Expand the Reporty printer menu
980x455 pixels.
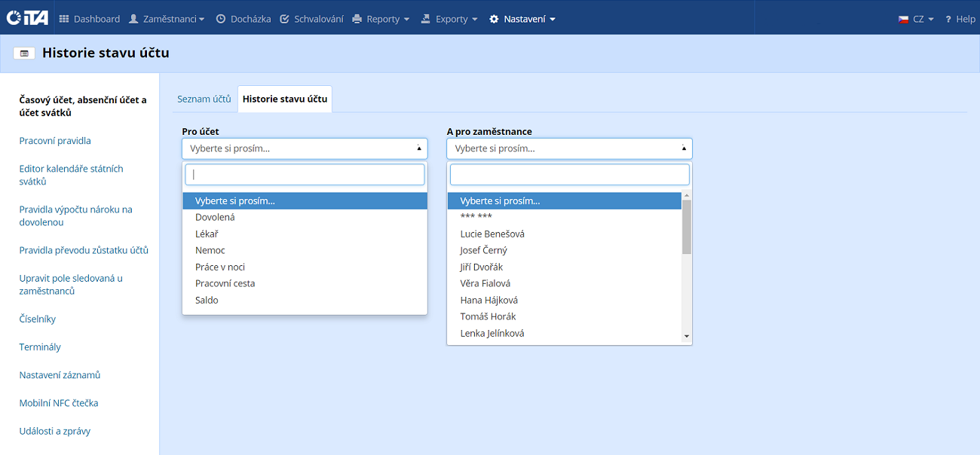click(381, 19)
